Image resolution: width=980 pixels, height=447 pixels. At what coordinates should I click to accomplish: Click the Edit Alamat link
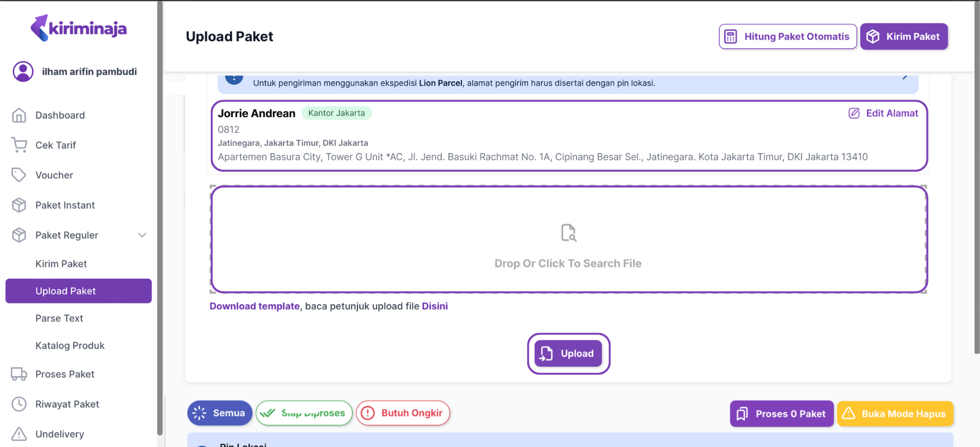coord(884,113)
